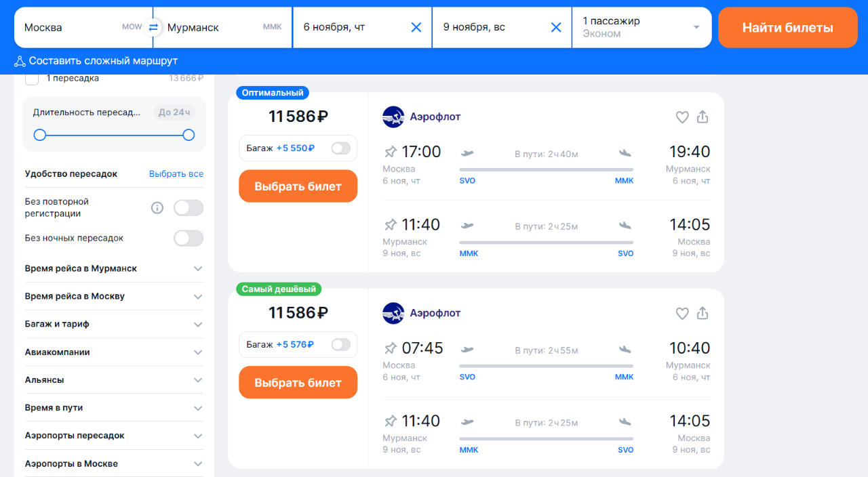Clear the 9 ноября return date
The width and height of the screenshot is (868, 477).
[556, 27]
